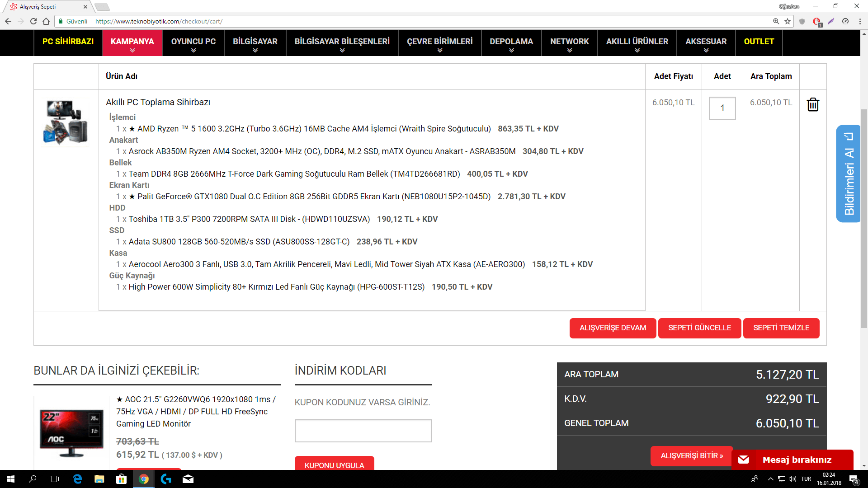The width and height of the screenshot is (868, 488).
Task: Click the SEPETİ TEMİZLE button
Action: coord(781,328)
